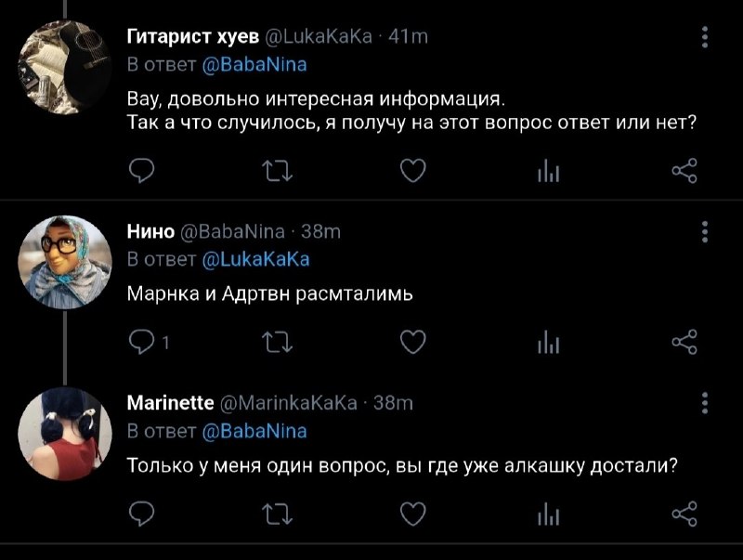
Task: Reply to Гитарист хуев's tweet
Action: pyautogui.click(x=142, y=171)
